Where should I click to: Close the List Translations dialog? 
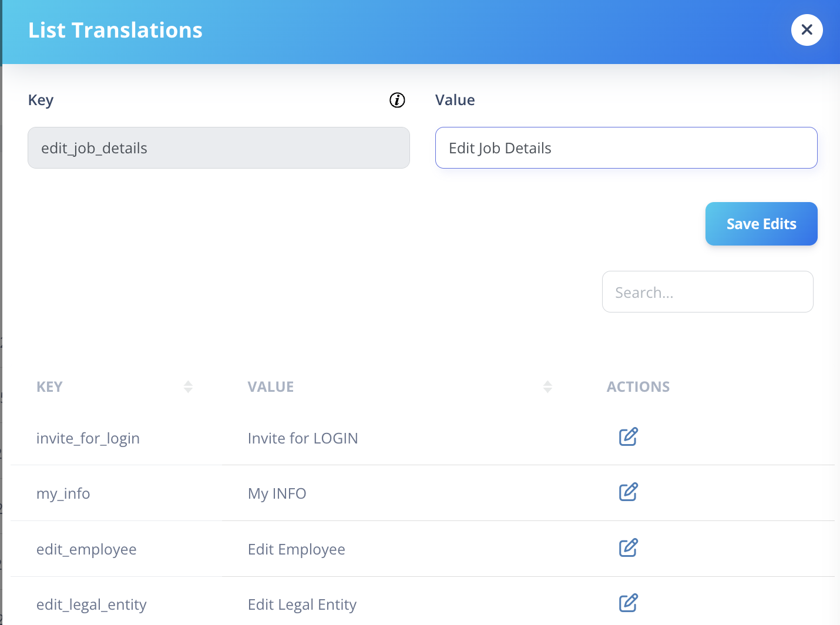pos(807,30)
